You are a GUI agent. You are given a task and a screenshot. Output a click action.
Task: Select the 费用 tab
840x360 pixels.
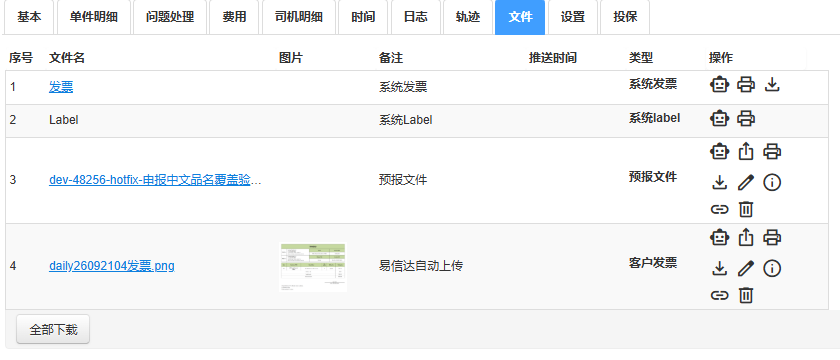pyautogui.click(x=234, y=17)
